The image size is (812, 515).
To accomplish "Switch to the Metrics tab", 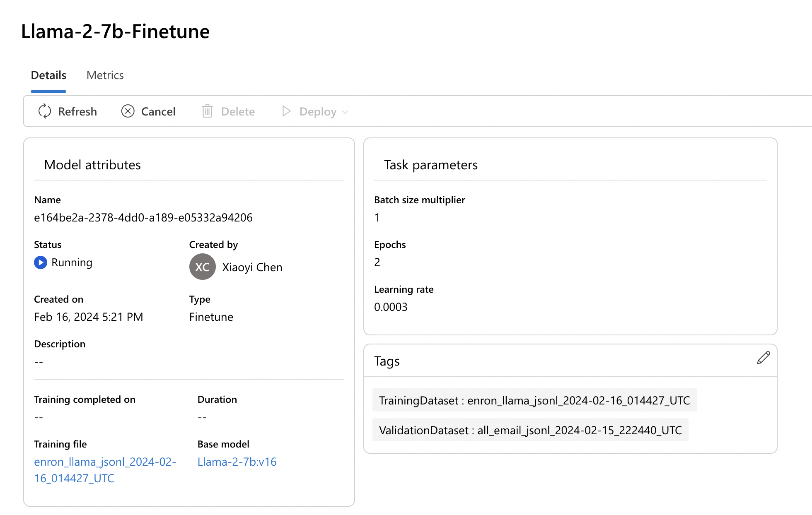I will (x=105, y=75).
